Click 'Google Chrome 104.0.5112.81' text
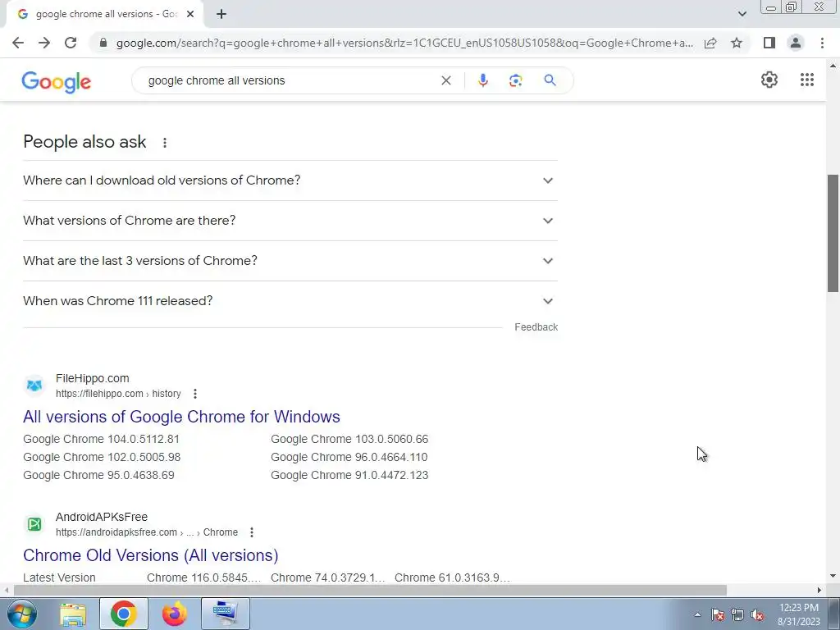This screenshot has width=840, height=630. click(101, 440)
